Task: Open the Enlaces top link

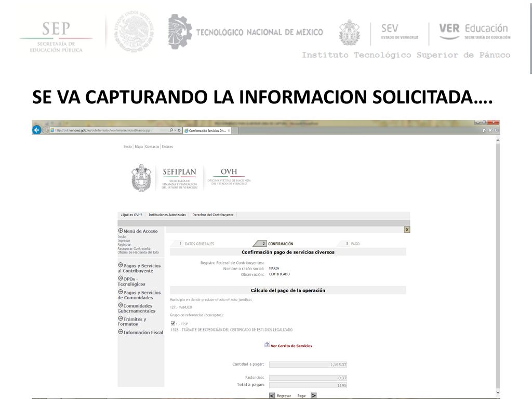Action: coord(167,147)
